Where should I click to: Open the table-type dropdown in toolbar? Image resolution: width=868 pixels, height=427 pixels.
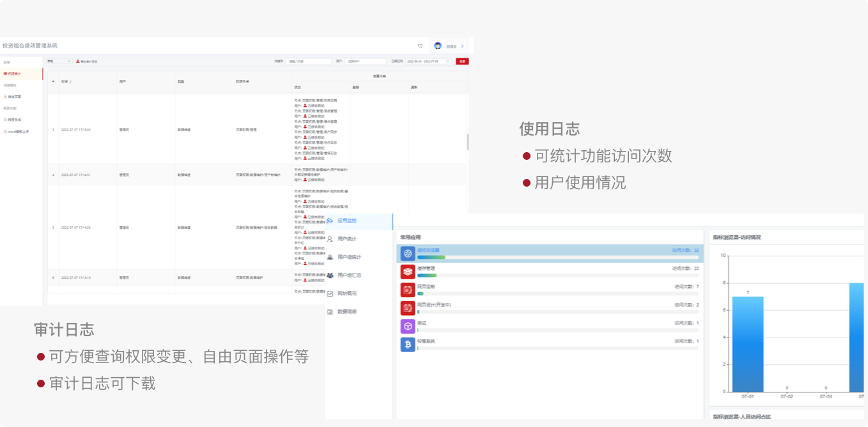tap(59, 61)
